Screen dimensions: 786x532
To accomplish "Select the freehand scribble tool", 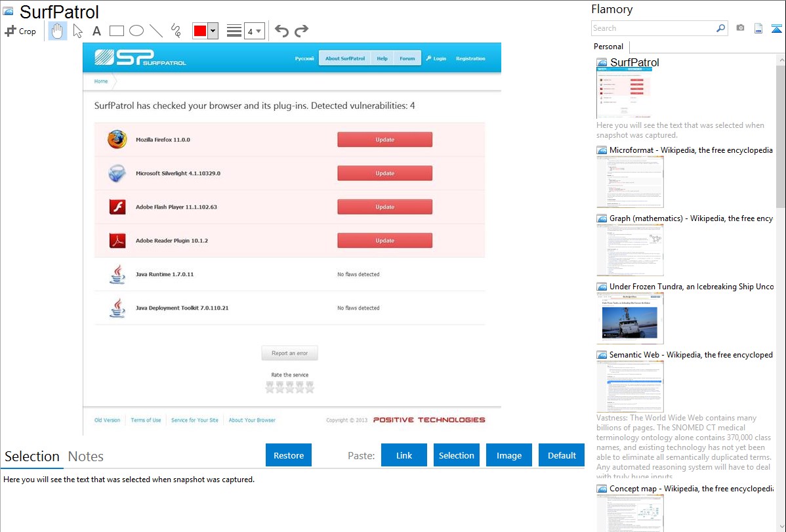I will (x=176, y=31).
